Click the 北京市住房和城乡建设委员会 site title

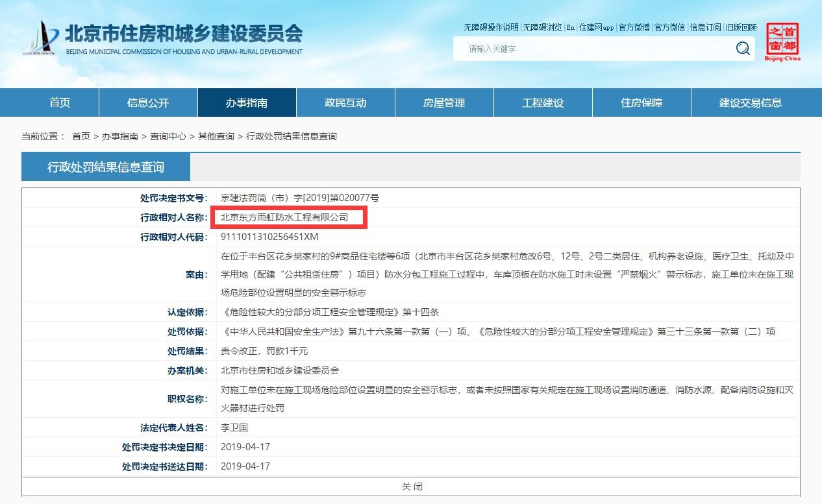[184, 33]
